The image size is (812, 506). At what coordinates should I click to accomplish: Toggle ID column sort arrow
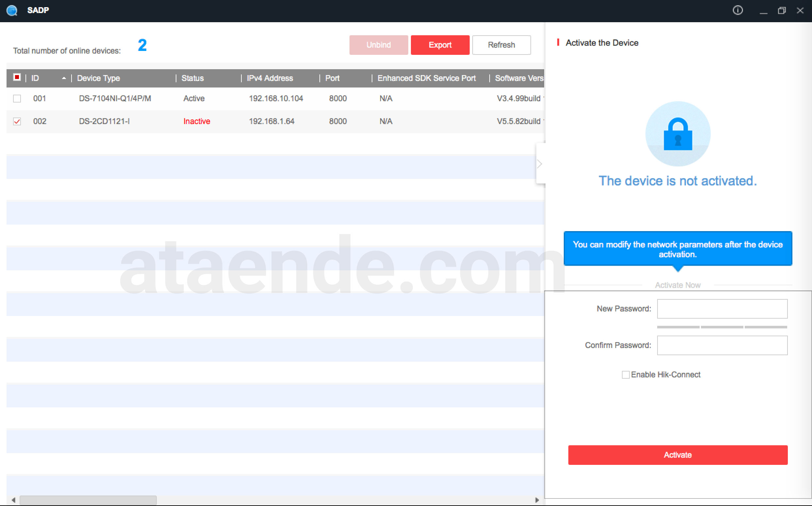[x=64, y=78]
